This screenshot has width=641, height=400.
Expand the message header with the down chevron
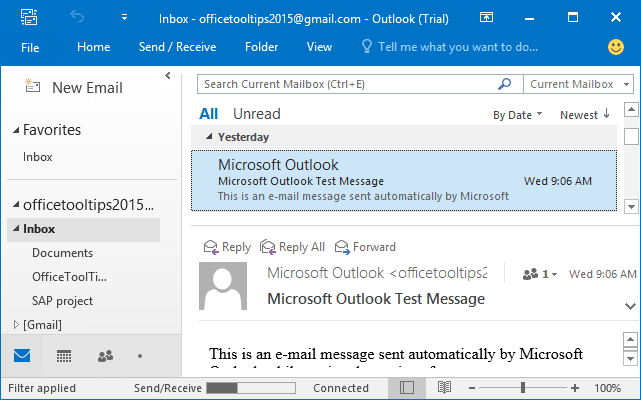(630, 306)
